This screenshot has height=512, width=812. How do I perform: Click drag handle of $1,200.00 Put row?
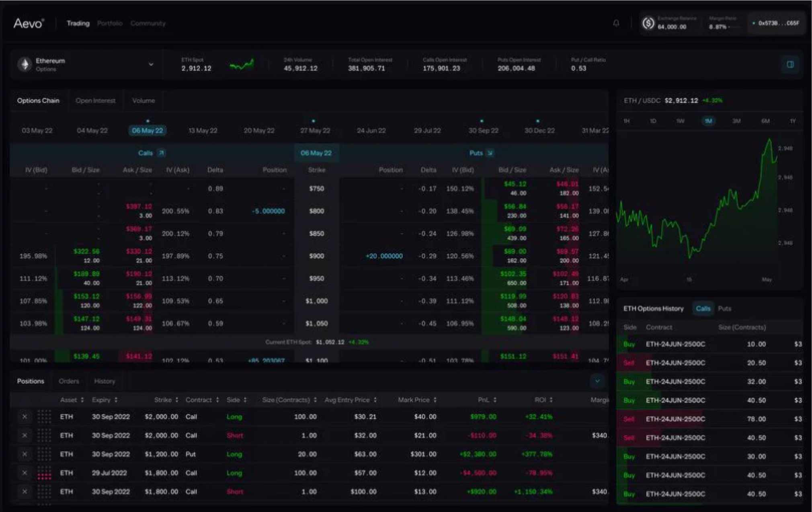[44, 454]
